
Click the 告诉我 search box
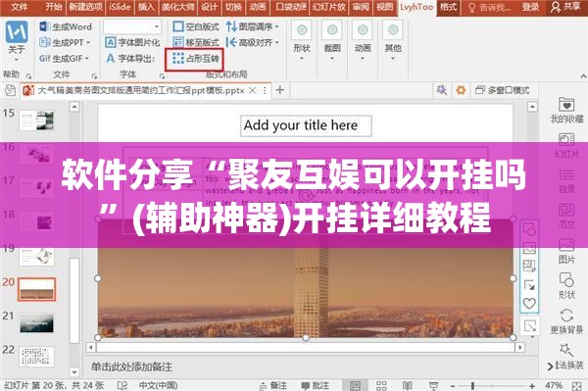click(x=489, y=7)
